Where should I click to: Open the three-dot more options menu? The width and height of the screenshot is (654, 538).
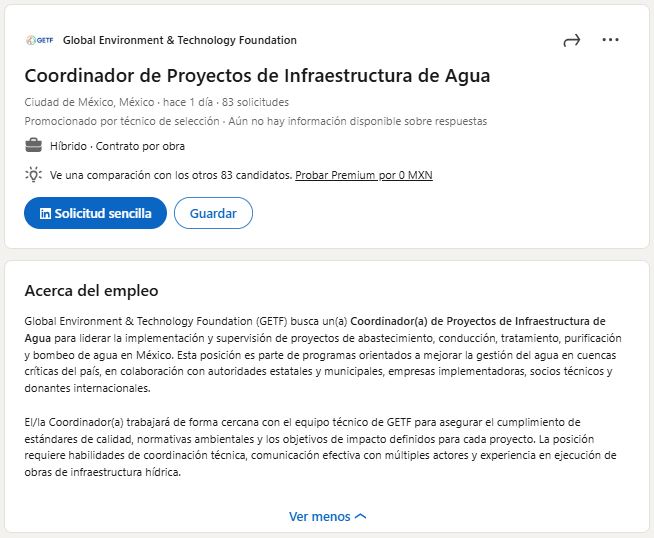[x=611, y=40]
